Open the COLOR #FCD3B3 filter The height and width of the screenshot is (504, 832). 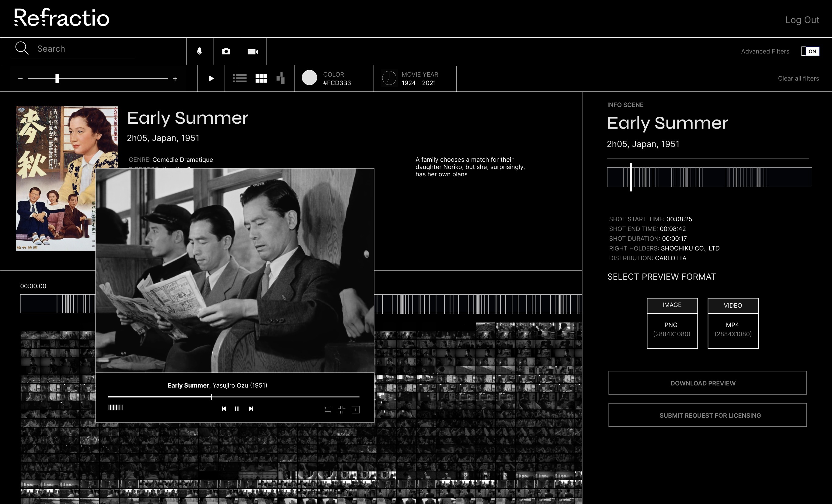click(334, 78)
